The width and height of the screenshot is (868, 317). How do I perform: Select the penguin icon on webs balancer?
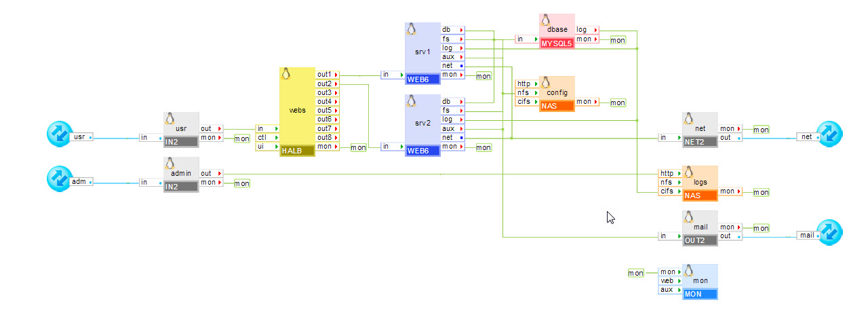click(285, 74)
